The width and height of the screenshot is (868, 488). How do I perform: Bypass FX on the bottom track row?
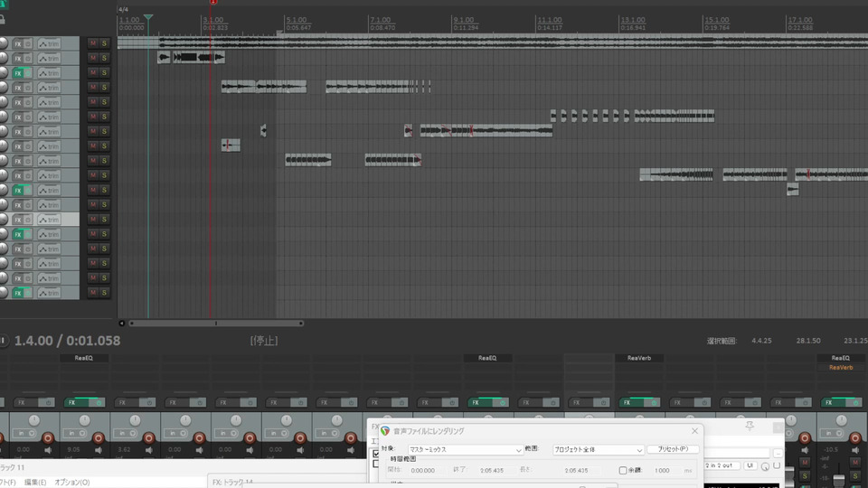pos(28,293)
